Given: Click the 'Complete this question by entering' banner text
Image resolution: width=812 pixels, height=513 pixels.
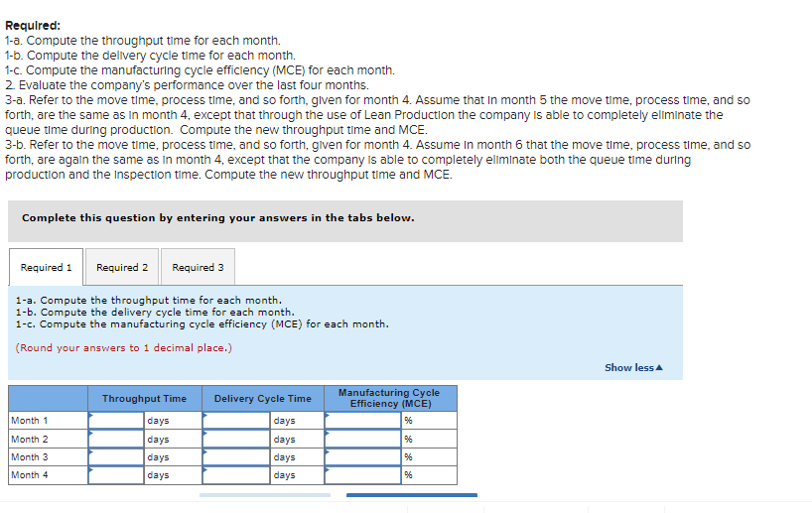Looking at the screenshot, I should pyautogui.click(x=218, y=218).
